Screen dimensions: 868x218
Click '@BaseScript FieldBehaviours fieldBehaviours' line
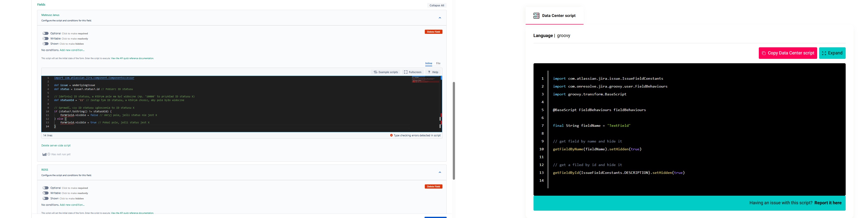(x=600, y=110)
